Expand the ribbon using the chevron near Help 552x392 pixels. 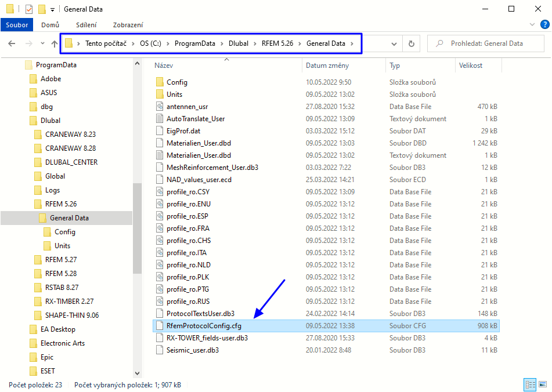pyautogui.click(x=532, y=24)
